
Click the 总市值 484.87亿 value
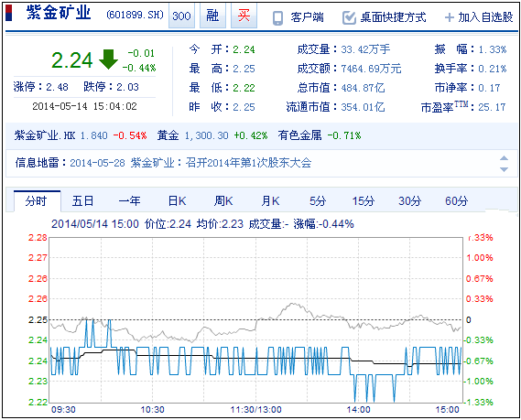(363, 88)
